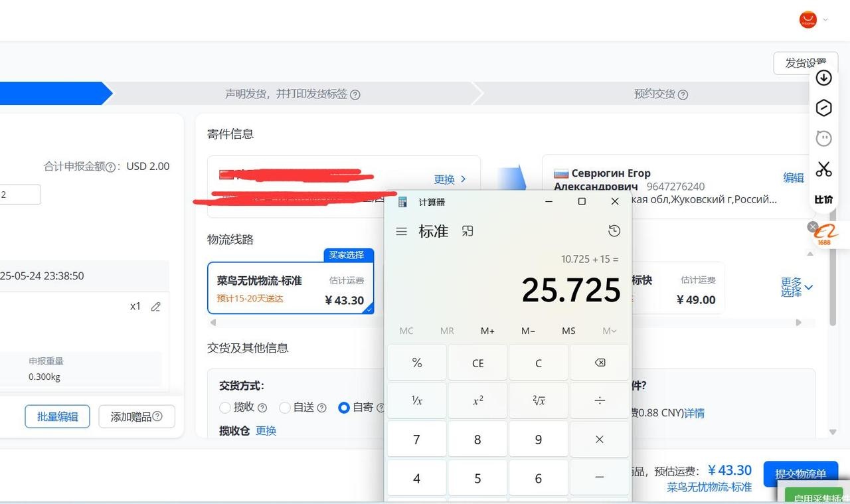The height and width of the screenshot is (504, 850).
Task: Select the 揽收 delivery radio button
Action: pos(226,408)
